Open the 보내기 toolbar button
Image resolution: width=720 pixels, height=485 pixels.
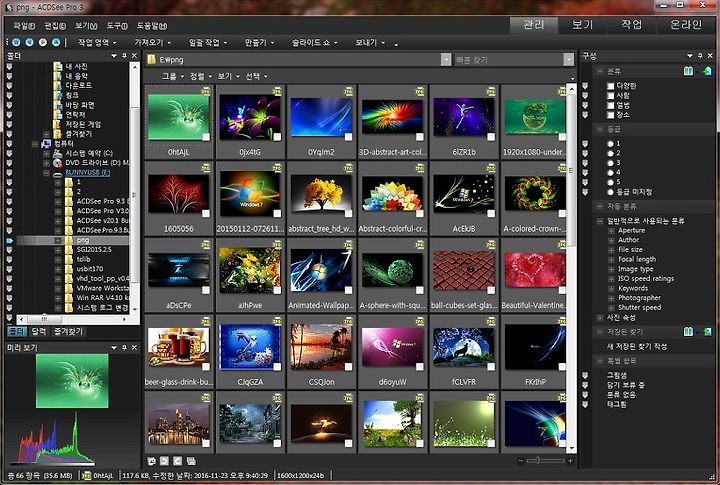[370, 42]
